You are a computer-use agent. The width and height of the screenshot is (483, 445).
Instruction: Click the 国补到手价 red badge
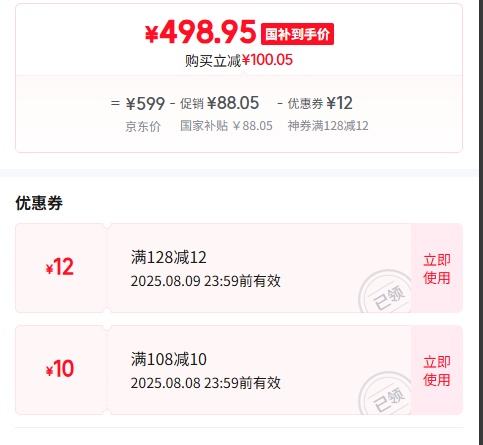point(297,34)
